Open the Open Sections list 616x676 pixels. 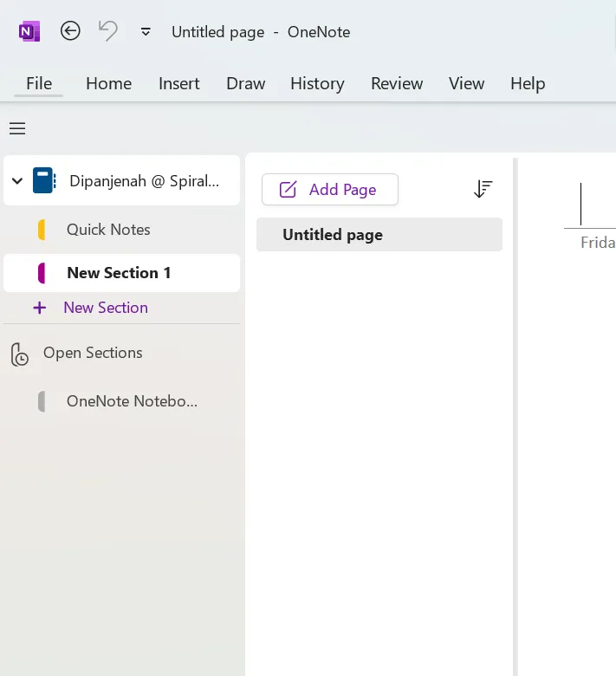[93, 353]
